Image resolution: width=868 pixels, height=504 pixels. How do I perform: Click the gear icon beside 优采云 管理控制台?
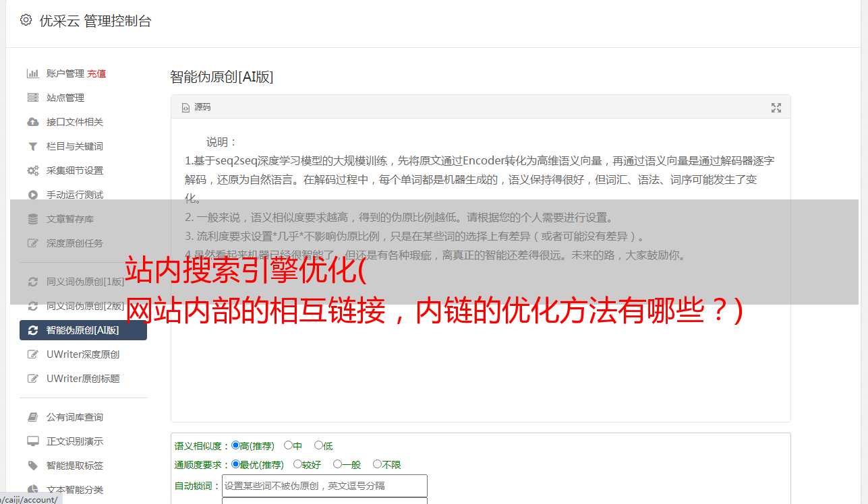coord(26,20)
